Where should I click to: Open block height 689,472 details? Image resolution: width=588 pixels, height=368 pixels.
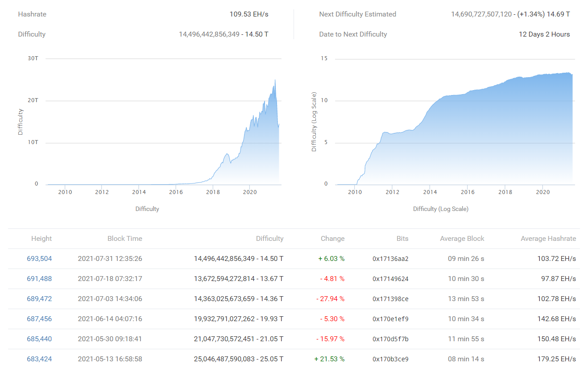[39, 298]
